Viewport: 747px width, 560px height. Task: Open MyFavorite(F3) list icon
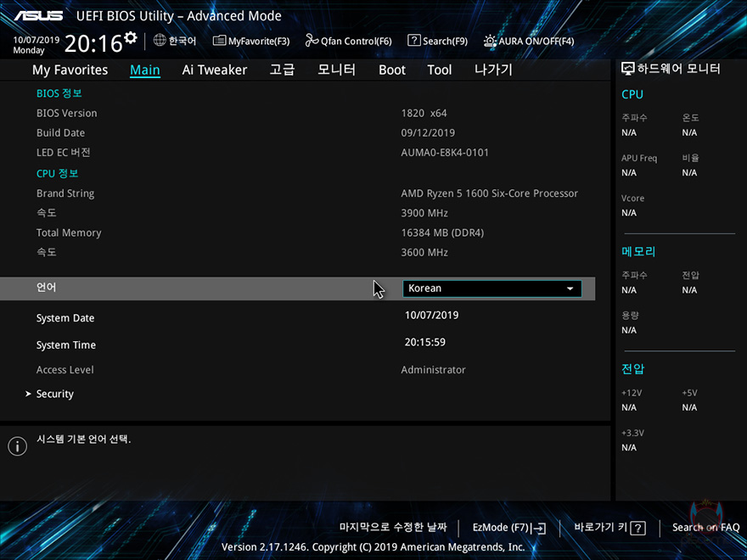[x=219, y=41]
